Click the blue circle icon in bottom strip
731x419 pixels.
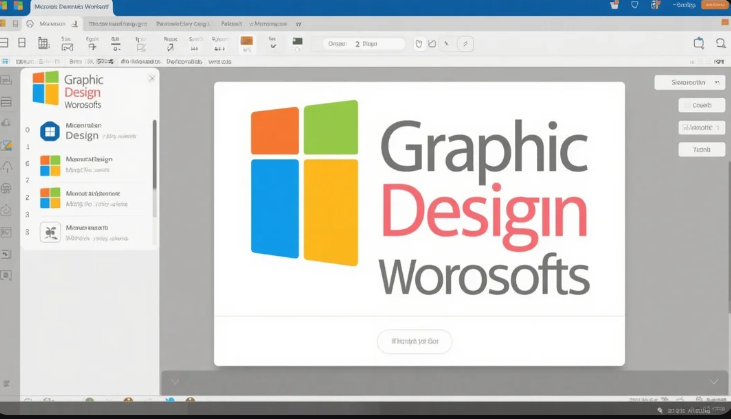pyautogui.click(x=170, y=400)
